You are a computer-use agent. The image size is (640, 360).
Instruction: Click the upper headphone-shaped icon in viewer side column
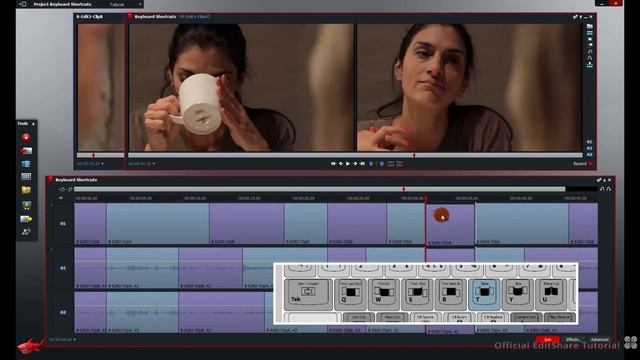(x=589, y=51)
